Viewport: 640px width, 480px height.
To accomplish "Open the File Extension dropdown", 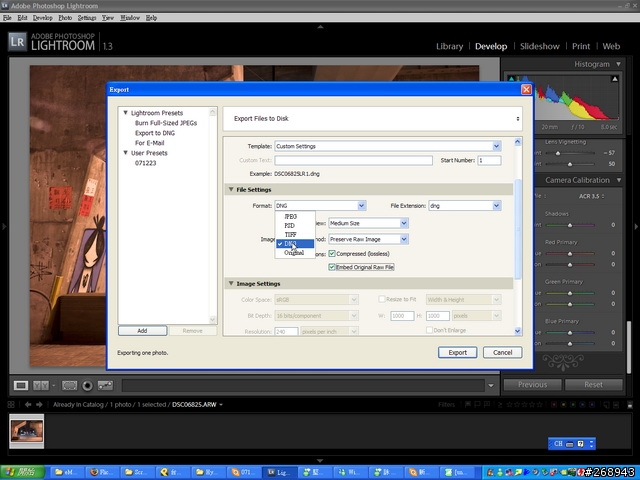I will point(496,206).
